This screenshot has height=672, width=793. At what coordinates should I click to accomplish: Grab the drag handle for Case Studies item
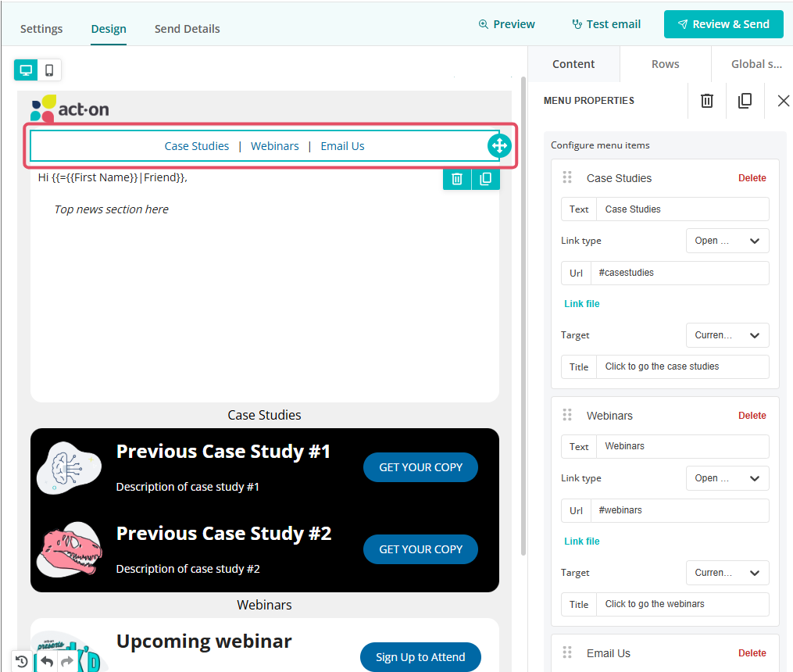(567, 177)
